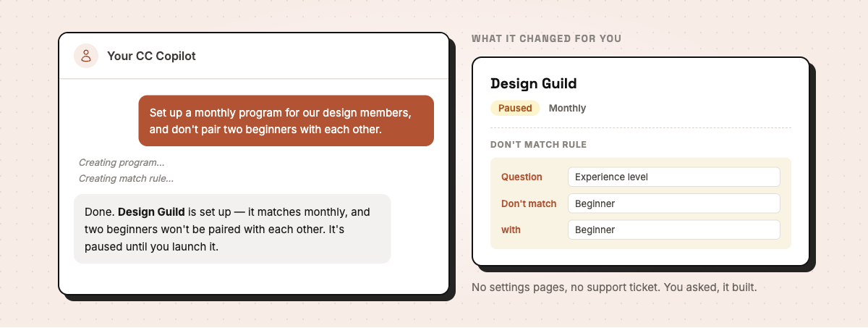
Task: Click the CC Copilot avatar icon
Action: [86, 56]
